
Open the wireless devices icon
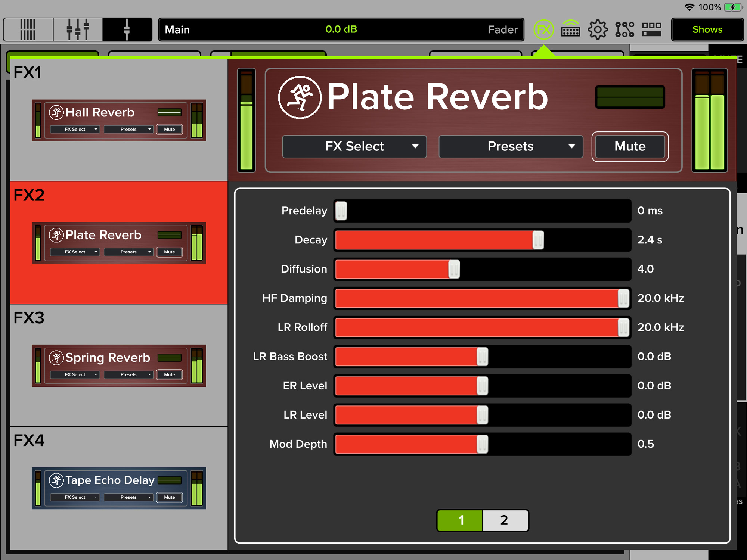[x=570, y=29]
